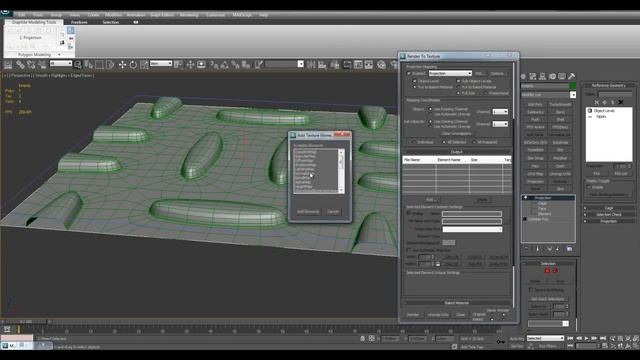
Task: Open the reference coordinate system dropdown
Action: tap(161, 64)
